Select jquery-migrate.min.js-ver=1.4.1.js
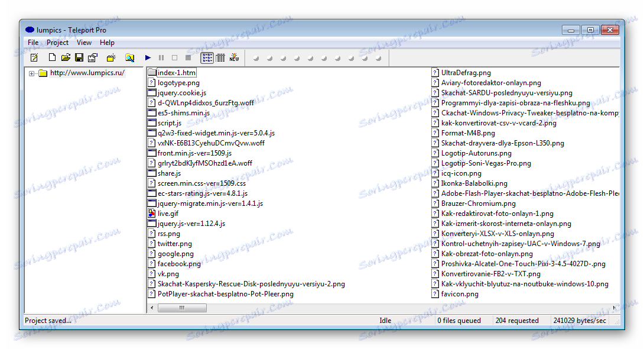This screenshot has height=349, width=644. 210,203
